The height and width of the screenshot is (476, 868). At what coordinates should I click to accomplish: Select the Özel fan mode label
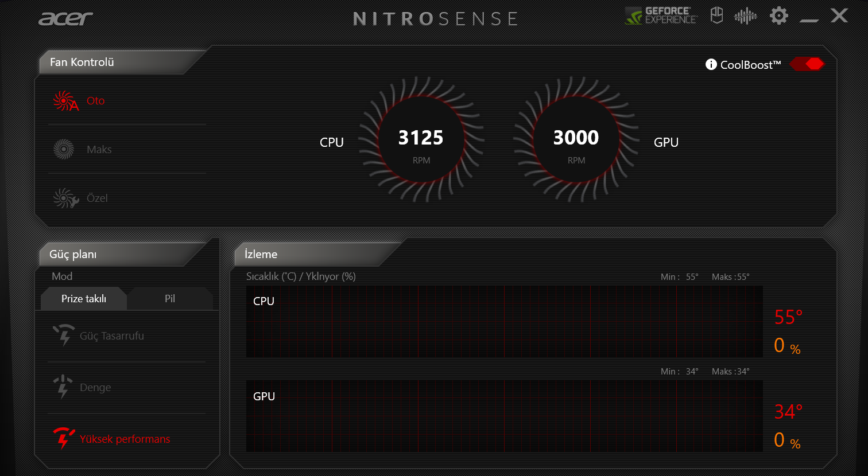pyautogui.click(x=97, y=198)
